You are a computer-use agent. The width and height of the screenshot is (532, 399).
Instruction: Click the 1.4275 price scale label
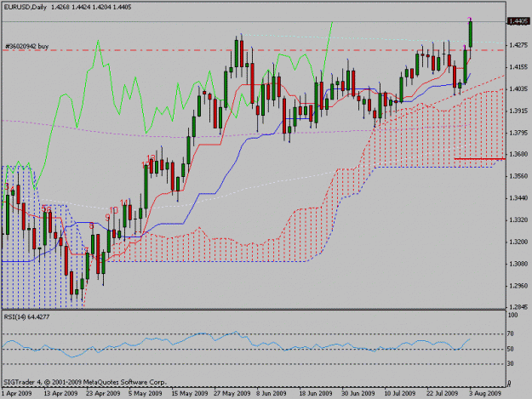[x=518, y=45]
